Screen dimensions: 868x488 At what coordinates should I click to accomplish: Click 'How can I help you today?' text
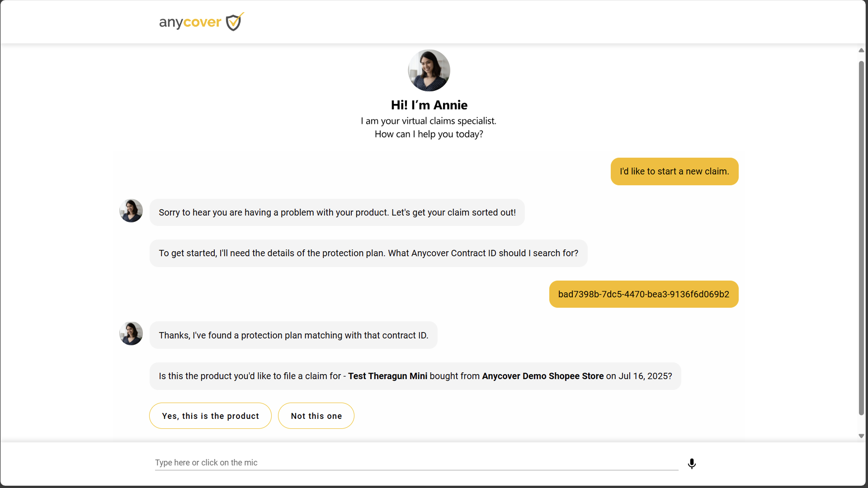click(x=429, y=134)
